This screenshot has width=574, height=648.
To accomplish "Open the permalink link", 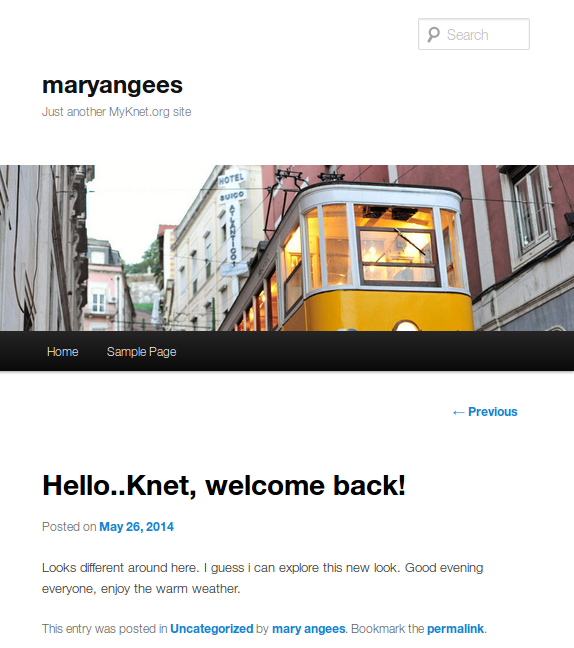I will [455, 629].
